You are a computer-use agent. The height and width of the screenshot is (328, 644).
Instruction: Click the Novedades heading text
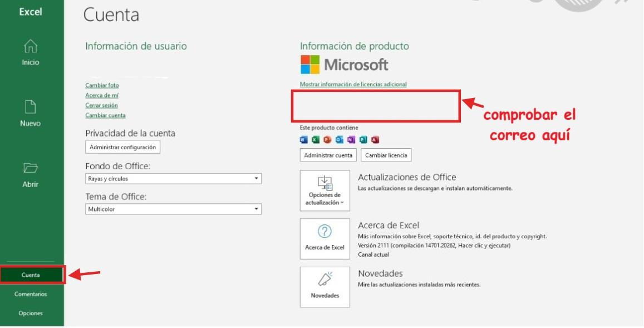(380, 273)
